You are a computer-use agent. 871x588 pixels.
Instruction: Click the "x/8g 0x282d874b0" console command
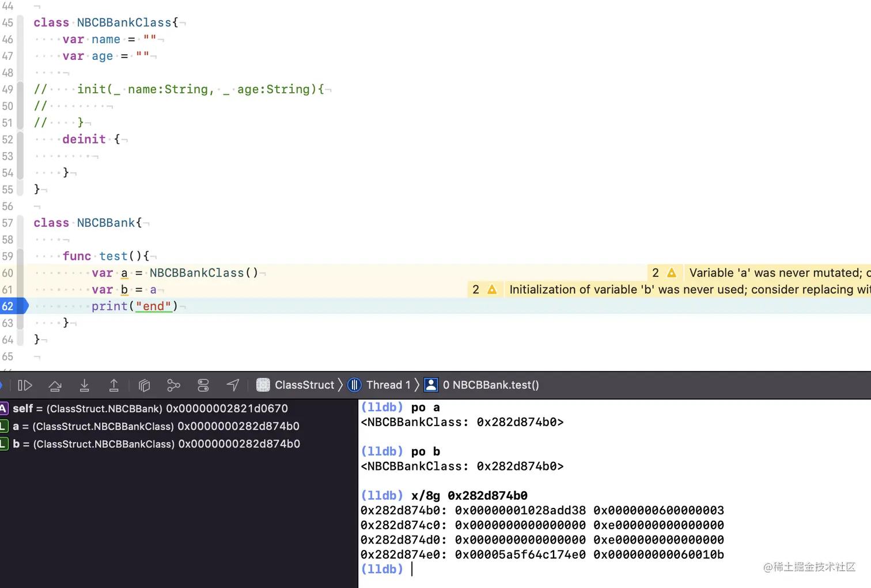469,496
